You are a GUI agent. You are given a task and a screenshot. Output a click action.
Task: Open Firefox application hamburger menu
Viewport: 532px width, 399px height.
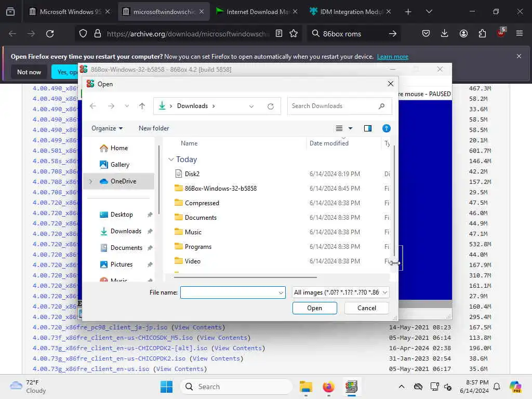click(x=520, y=33)
